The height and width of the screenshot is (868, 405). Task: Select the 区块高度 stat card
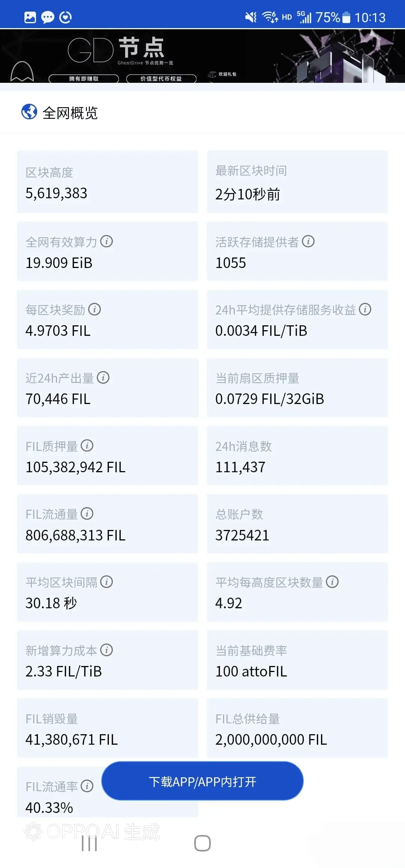pyautogui.click(x=108, y=182)
